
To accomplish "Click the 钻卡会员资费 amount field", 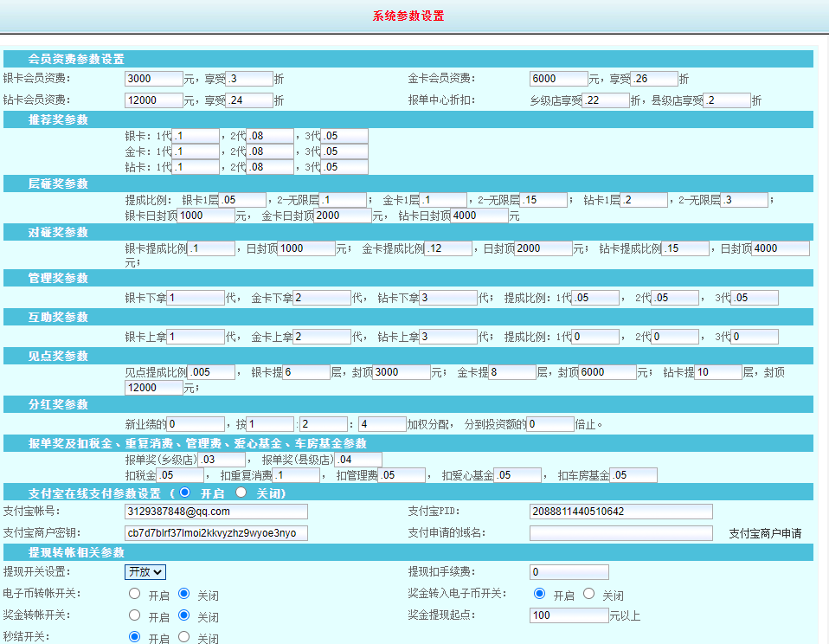I will [x=154, y=100].
